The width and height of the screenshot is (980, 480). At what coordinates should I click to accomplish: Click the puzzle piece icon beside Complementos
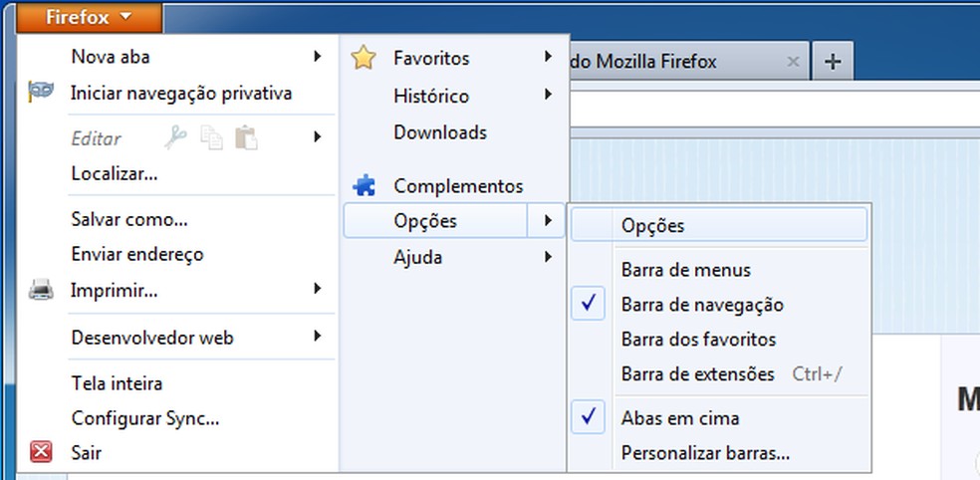pyautogui.click(x=364, y=185)
